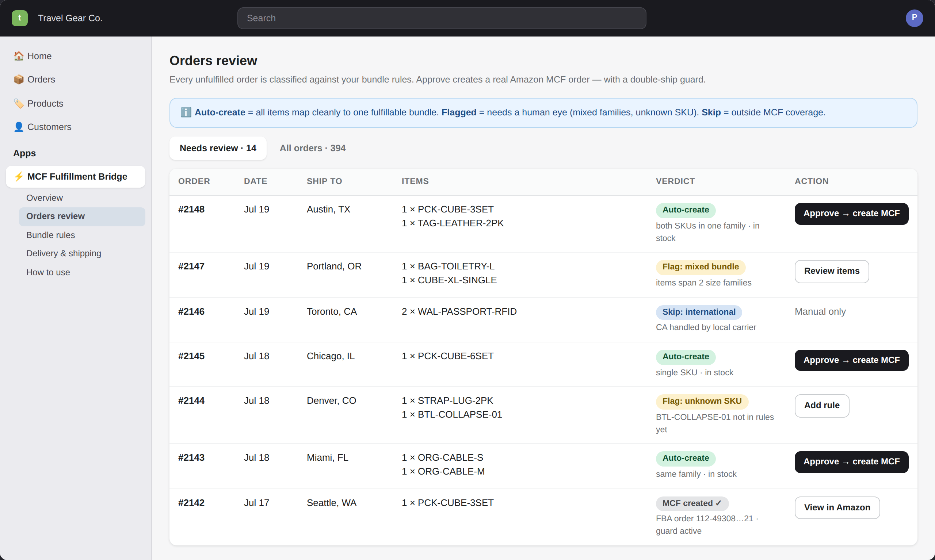Click 1 × PCK-CUBE-6SET item
Screen dimensions: 935x560
[x=448, y=356]
